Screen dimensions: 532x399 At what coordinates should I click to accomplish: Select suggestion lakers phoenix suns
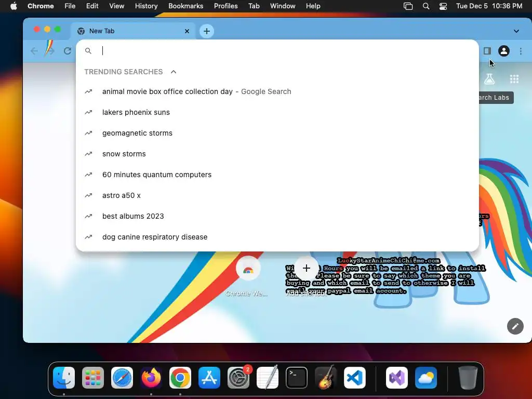tap(277, 112)
